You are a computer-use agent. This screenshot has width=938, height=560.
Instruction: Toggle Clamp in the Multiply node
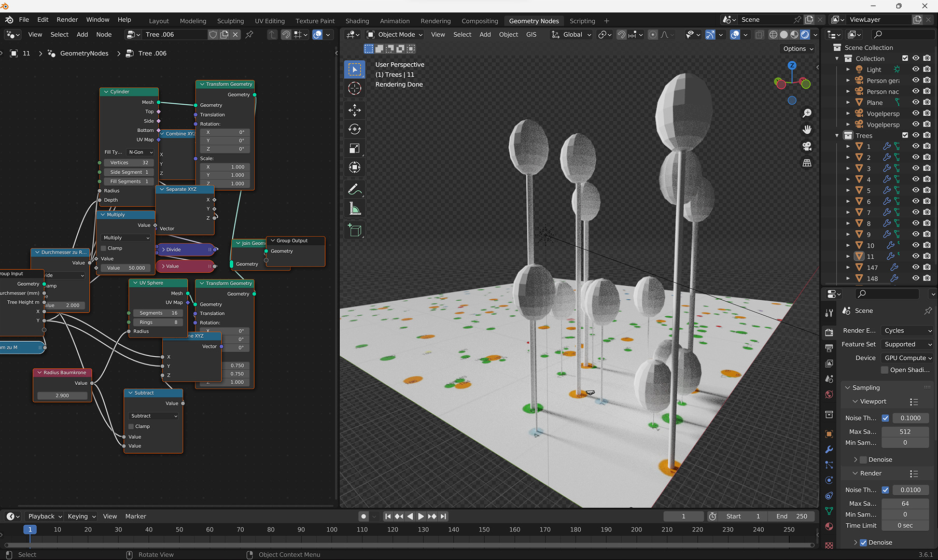point(104,248)
